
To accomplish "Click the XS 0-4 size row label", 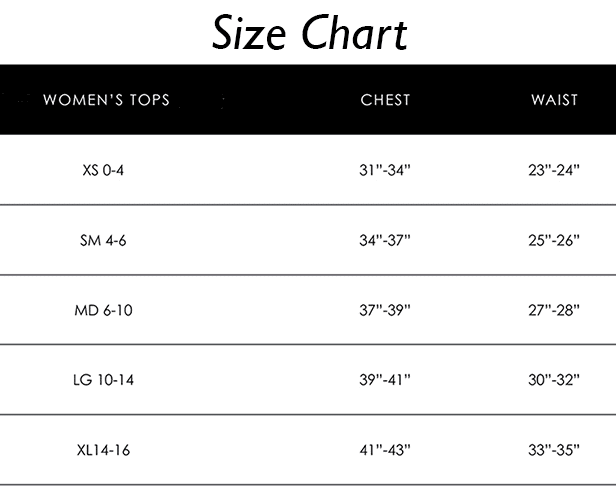I will (x=103, y=170).
